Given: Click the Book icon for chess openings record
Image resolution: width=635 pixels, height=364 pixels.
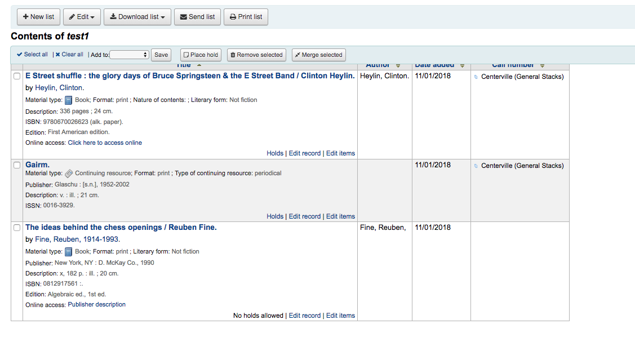Looking at the screenshot, I should coord(69,252).
